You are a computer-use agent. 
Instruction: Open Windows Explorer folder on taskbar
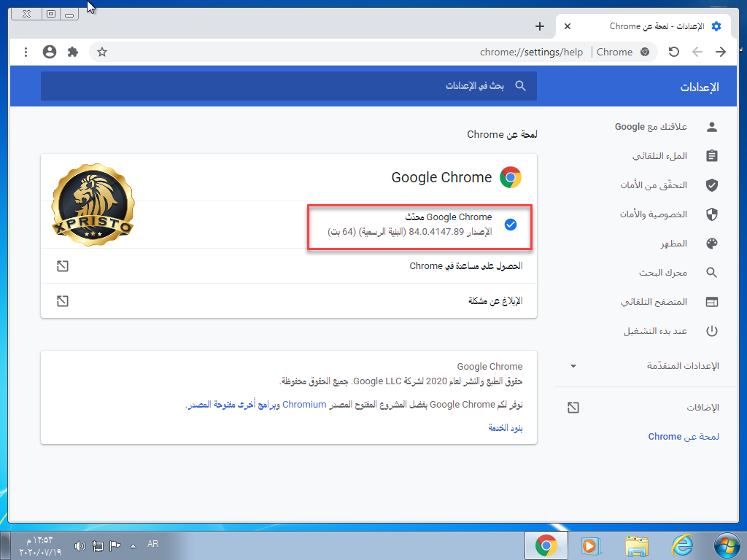click(637, 545)
